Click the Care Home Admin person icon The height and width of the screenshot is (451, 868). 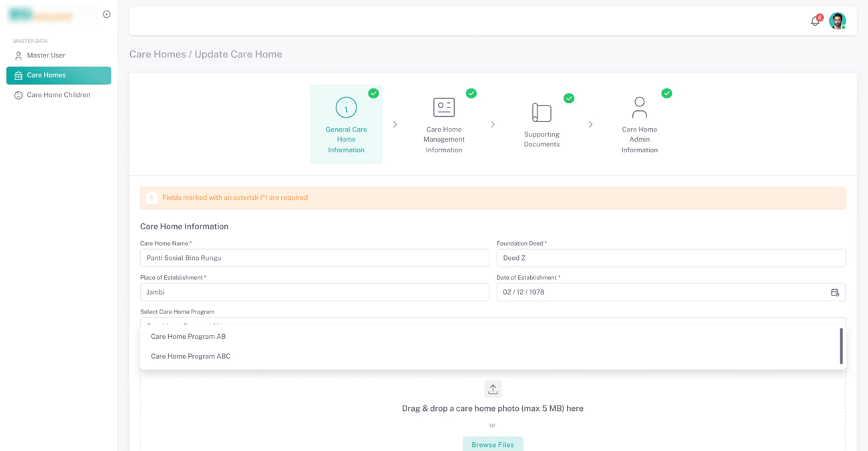[640, 108]
